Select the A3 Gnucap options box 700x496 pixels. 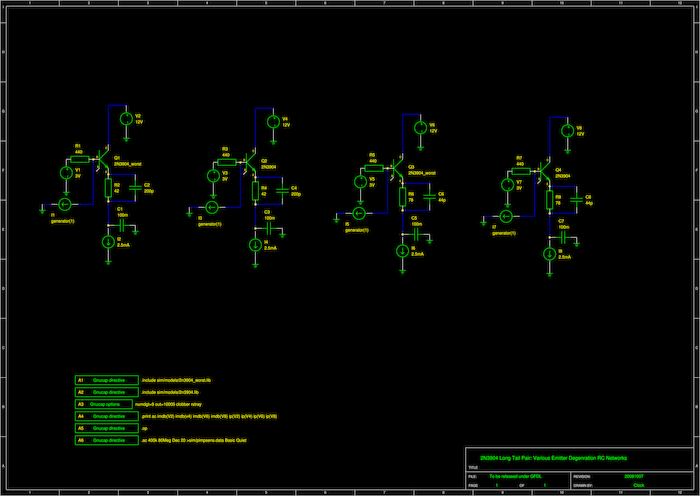coord(104,404)
